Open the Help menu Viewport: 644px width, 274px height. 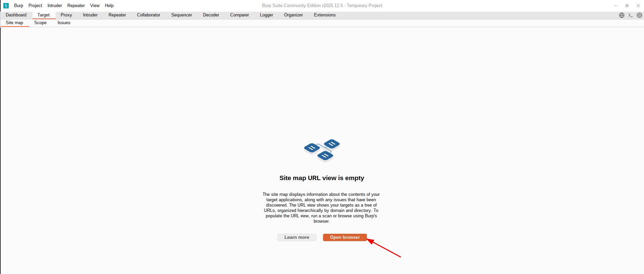109,6
